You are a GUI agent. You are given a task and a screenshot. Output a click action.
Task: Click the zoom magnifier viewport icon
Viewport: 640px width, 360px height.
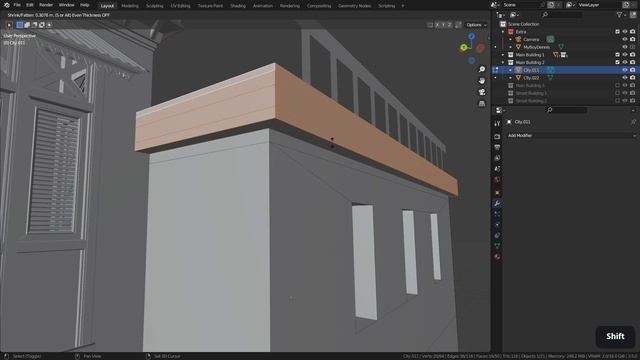[x=482, y=69]
